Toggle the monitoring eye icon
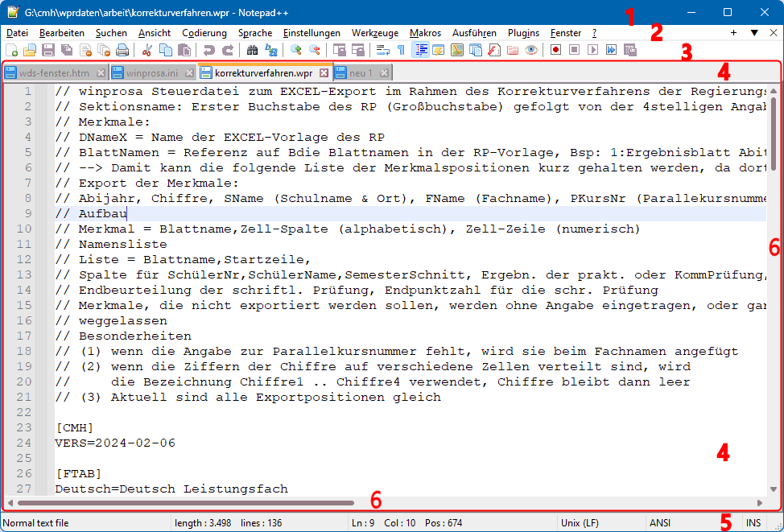 530,50
